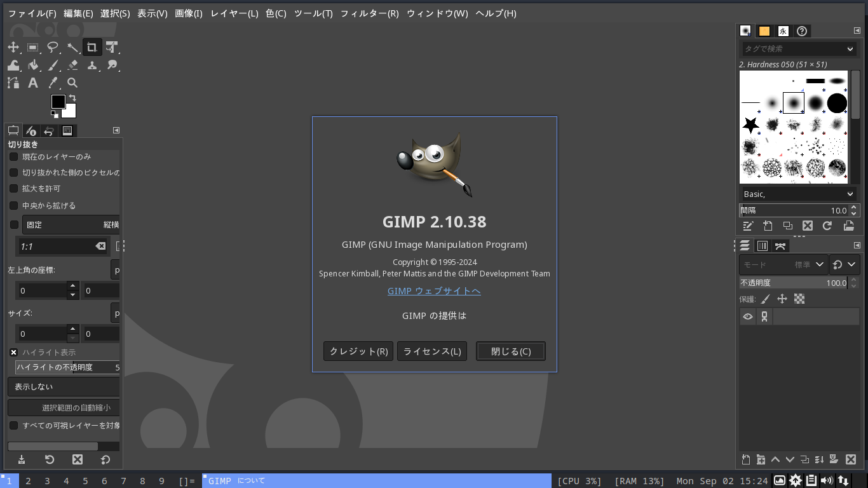Select the Fuzzy Select magic wand tool
Image resolution: width=868 pixels, height=488 pixels.
(x=72, y=47)
